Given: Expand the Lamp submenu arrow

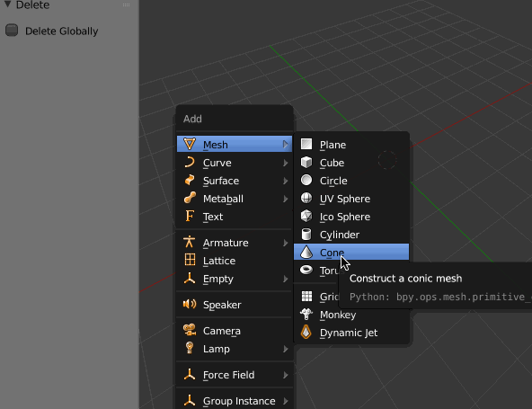Looking at the screenshot, I should (286, 349).
